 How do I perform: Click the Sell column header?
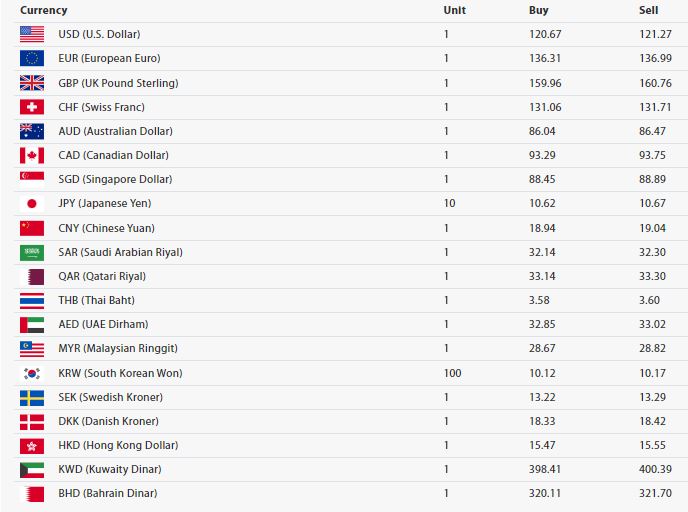[x=649, y=10]
